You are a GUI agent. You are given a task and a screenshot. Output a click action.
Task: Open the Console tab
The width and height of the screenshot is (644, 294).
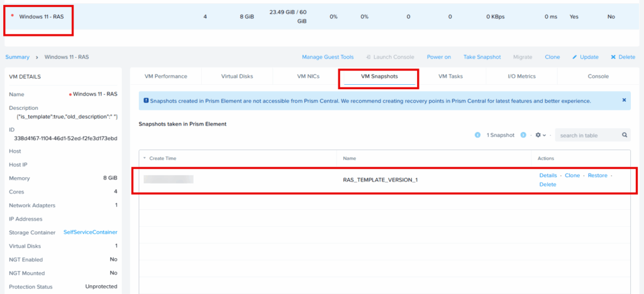tap(598, 76)
